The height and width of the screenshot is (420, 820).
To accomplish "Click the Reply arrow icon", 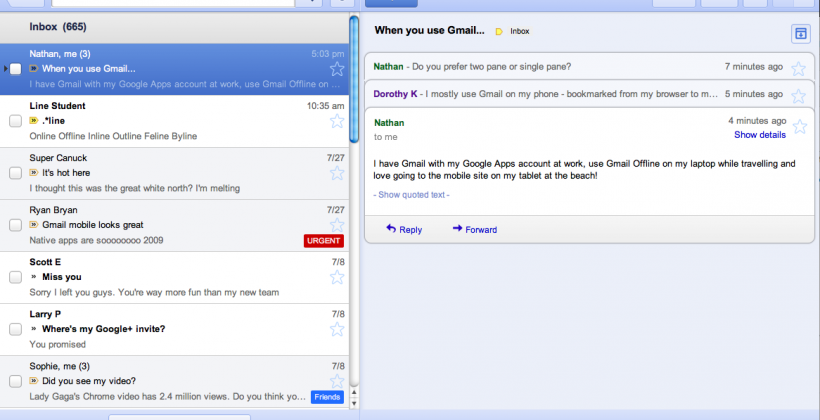I will (x=391, y=229).
